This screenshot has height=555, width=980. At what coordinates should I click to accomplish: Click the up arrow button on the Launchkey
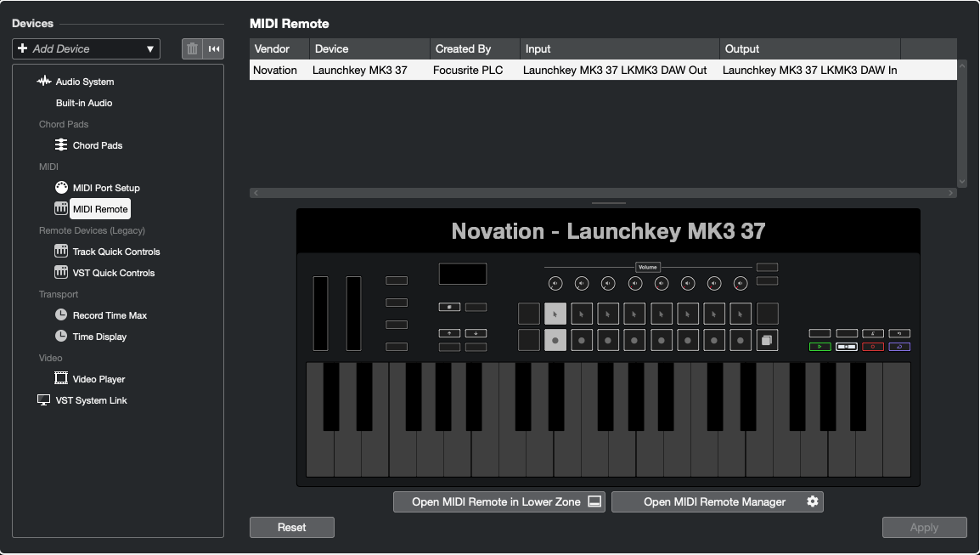pos(449,333)
